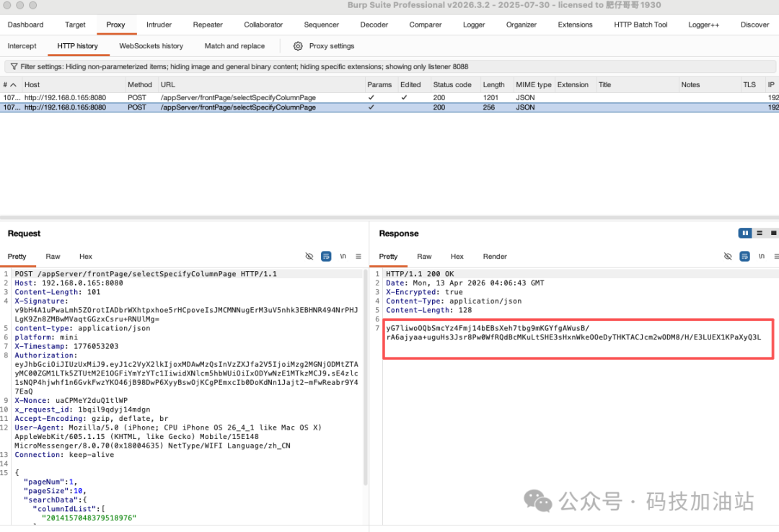Screen dimensions: 779x532
Task: Show non-printable characters in Request panel
Action: point(343,257)
